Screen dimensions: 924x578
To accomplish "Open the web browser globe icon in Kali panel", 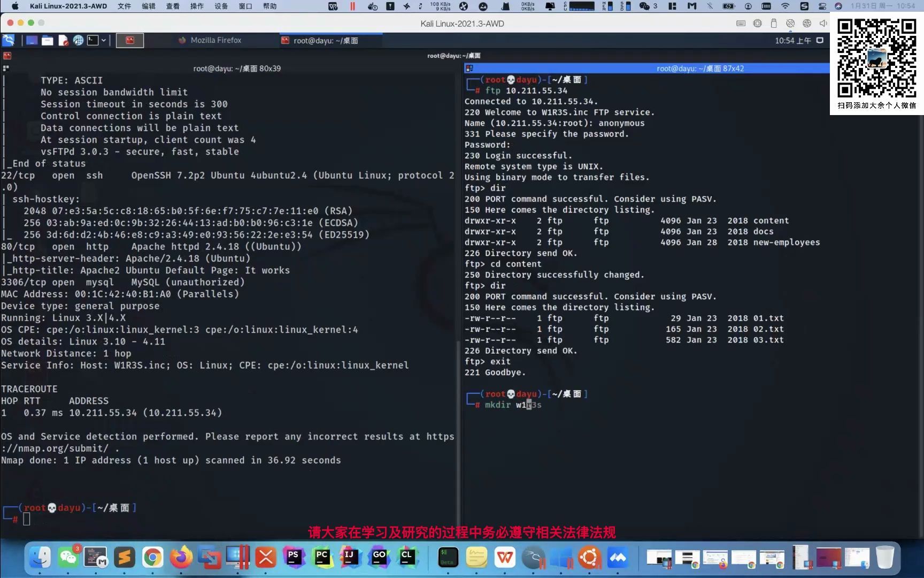I will pos(78,40).
